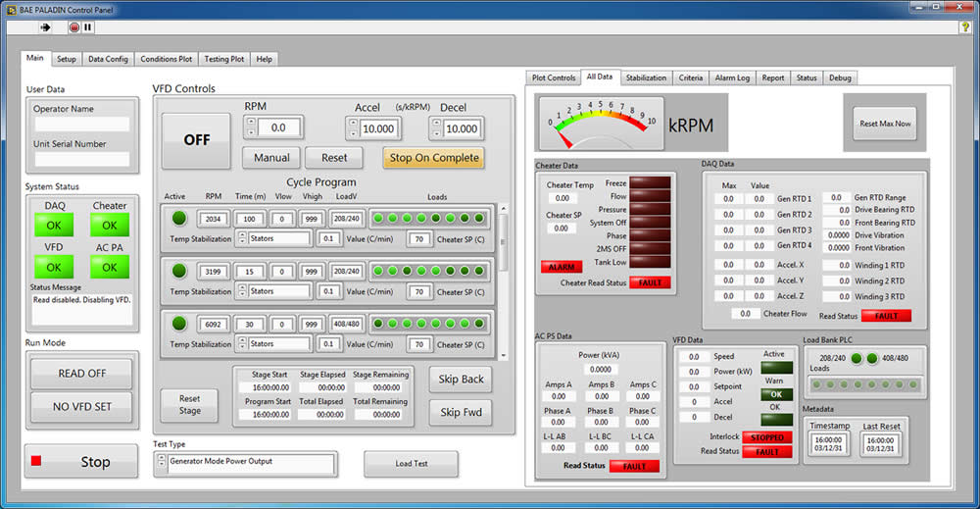Click the Load Test button

(x=412, y=463)
